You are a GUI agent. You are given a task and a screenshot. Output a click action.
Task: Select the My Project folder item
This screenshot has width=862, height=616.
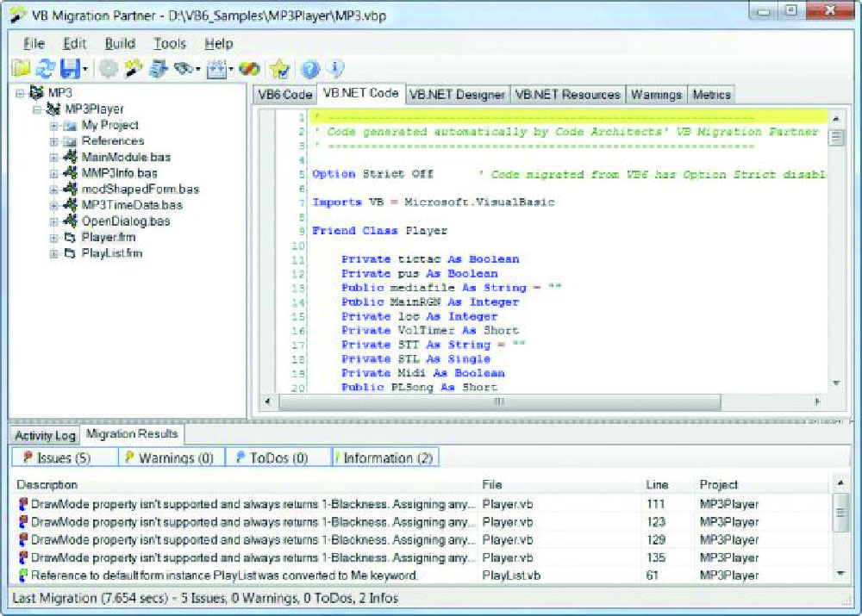[x=110, y=125]
